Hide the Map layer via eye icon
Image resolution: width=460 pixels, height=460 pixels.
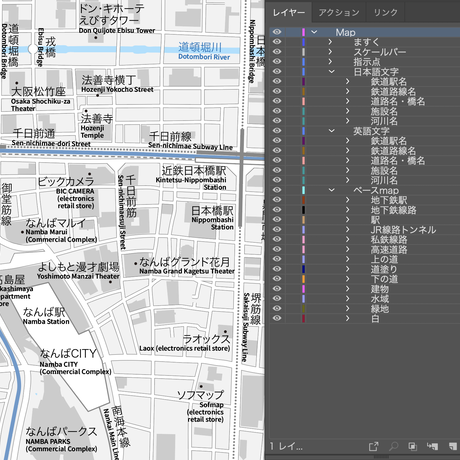277,32
